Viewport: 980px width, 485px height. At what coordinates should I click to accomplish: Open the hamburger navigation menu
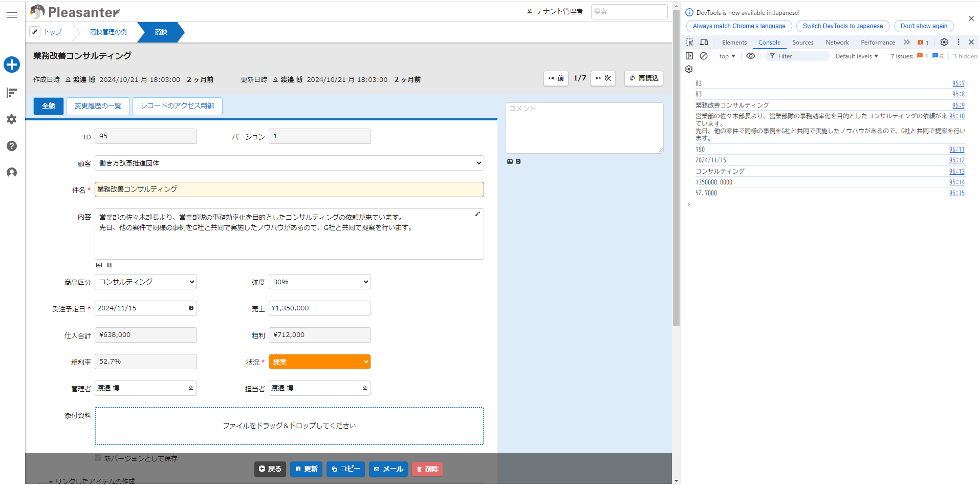12,15
